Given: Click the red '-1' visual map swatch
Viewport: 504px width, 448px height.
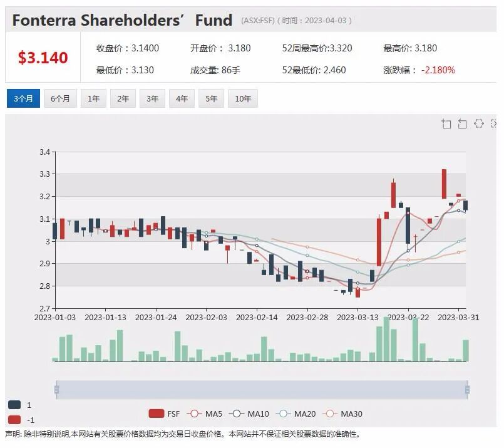Looking at the screenshot, I should click(14, 420).
